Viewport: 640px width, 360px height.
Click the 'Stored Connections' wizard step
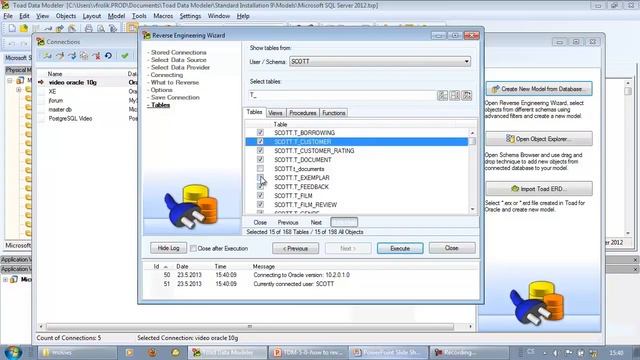pyautogui.click(x=178, y=52)
